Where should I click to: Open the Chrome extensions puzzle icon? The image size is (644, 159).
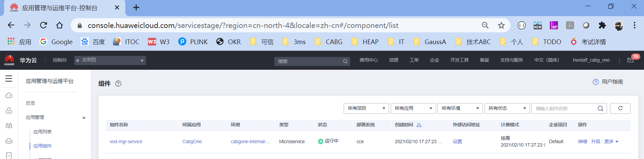(x=602, y=25)
